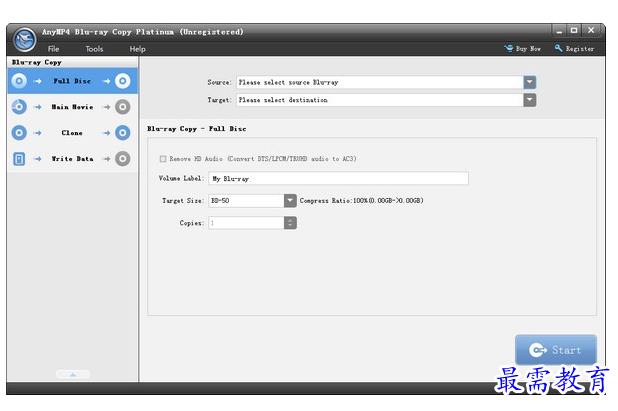Open the File menu
Image resolution: width=618 pixels, height=411 pixels.
click(x=54, y=49)
